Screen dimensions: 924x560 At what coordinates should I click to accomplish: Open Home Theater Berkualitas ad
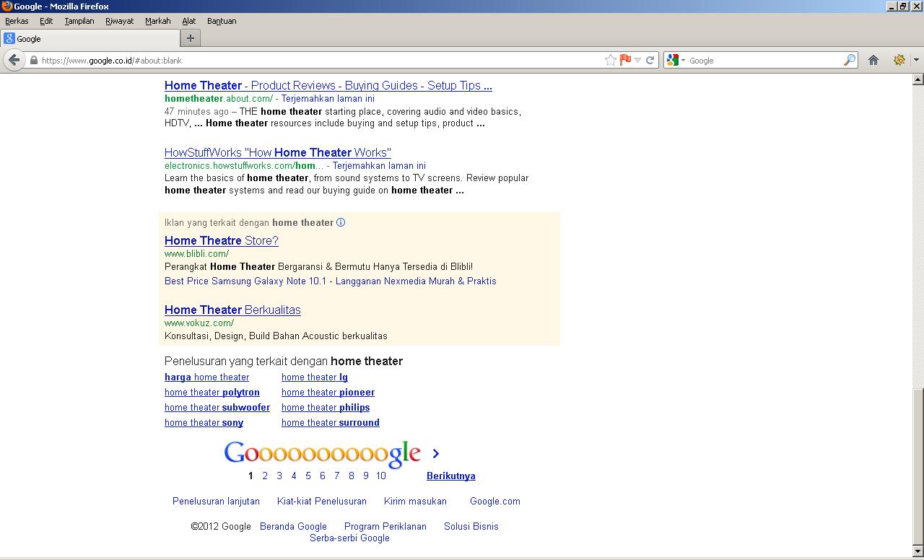point(232,310)
